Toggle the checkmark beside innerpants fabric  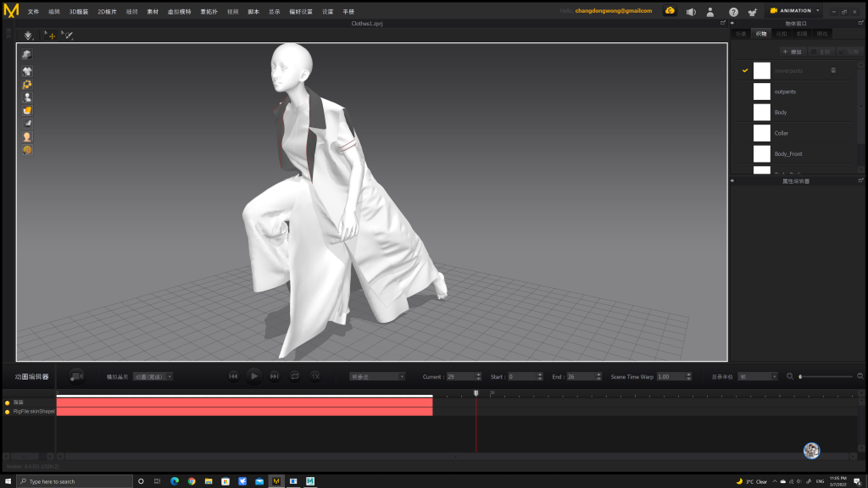pyautogui.click(x=745, y=70)
